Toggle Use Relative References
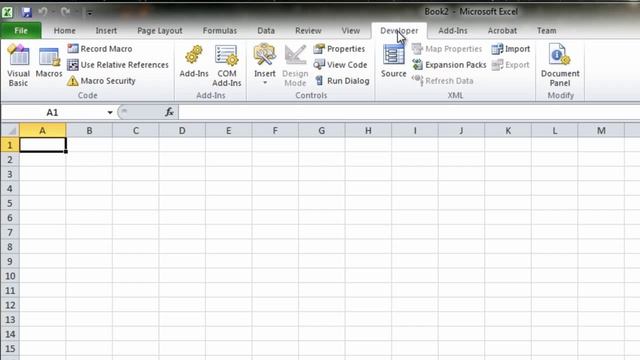640x360 pixels. click(118, 64)
